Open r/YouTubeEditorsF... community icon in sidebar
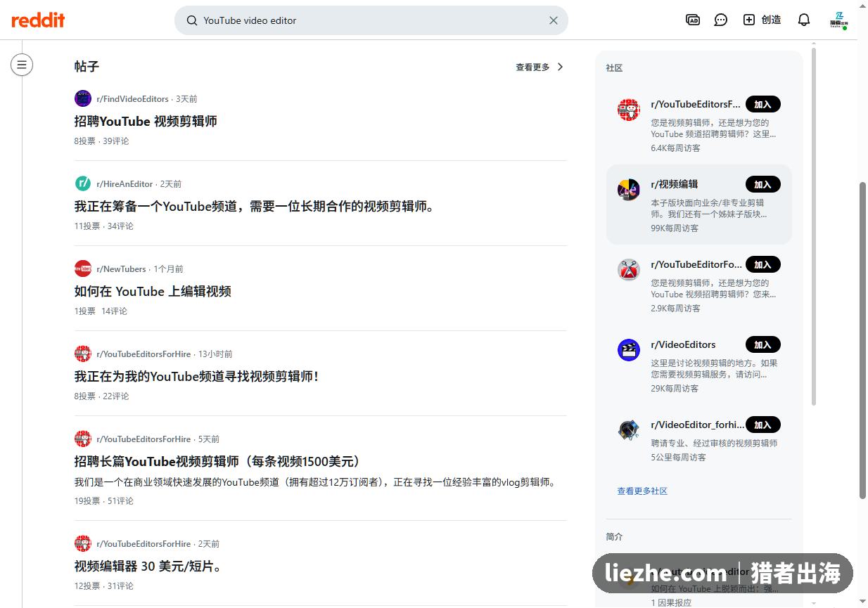 [629, 110]
